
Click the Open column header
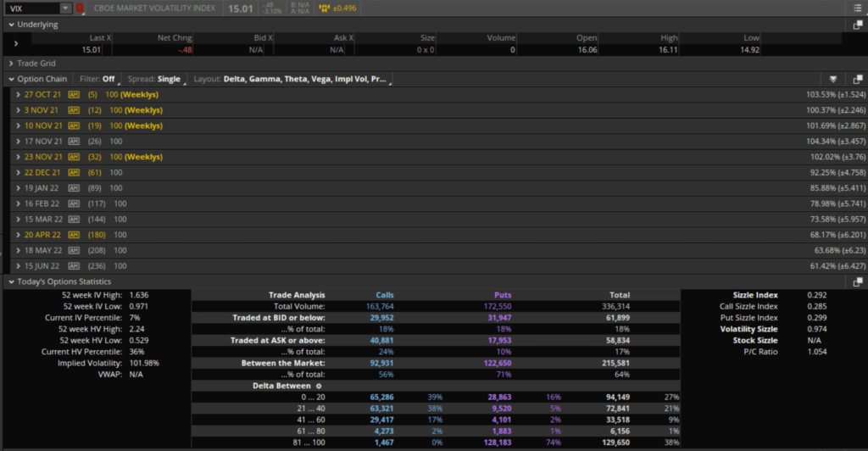point(587,37)
